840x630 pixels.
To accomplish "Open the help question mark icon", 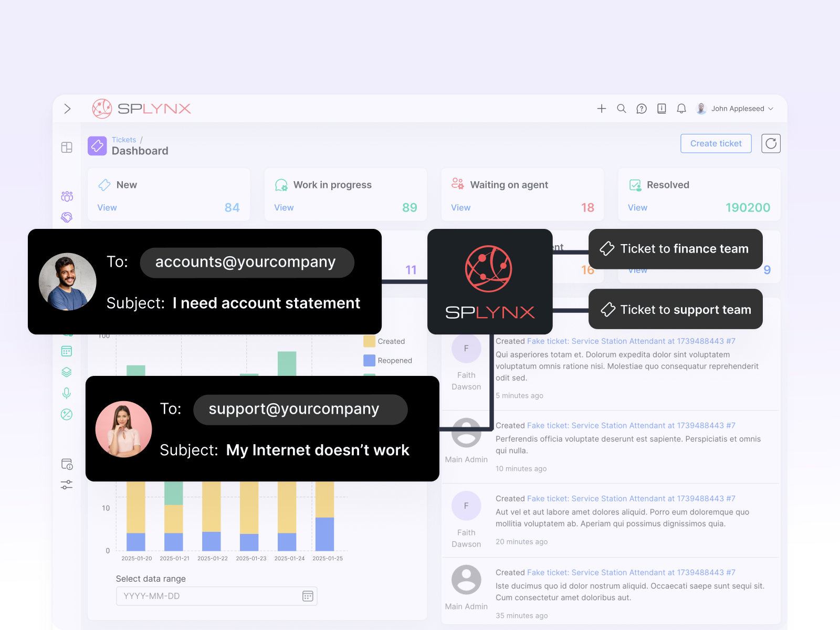I will 642,109.
